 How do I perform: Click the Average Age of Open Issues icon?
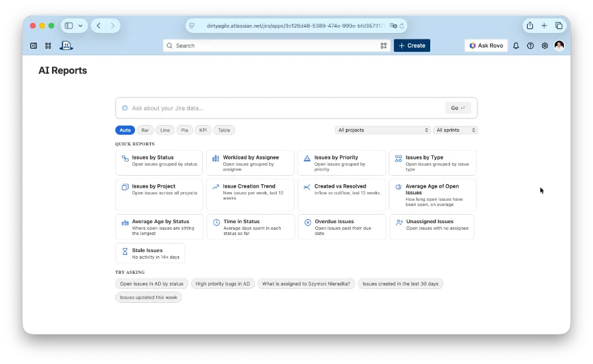click(x=398, y=187)
